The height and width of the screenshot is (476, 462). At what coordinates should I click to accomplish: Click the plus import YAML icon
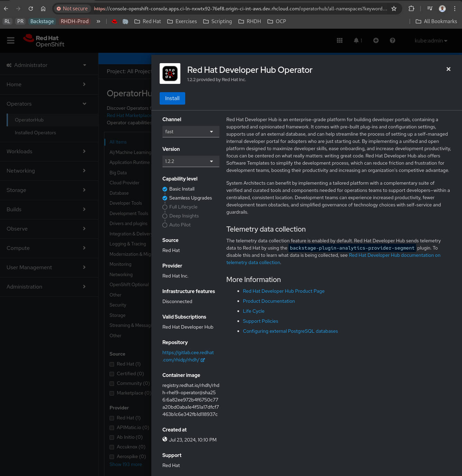point(376,40)
